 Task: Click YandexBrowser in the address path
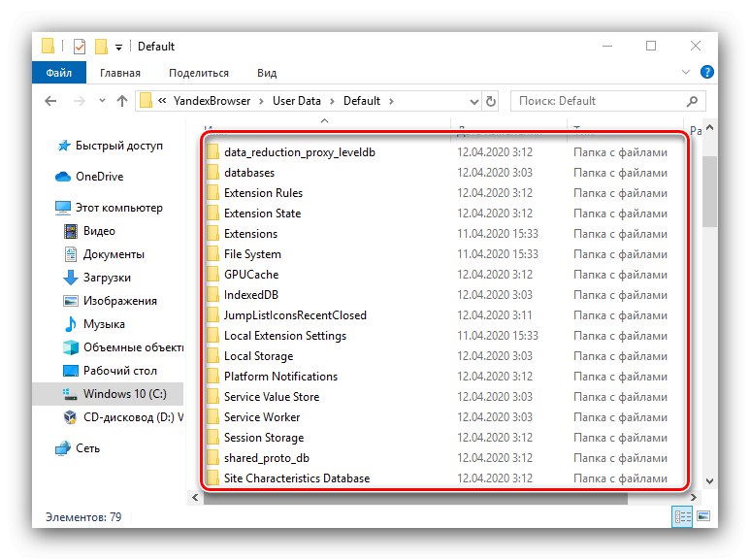tap(212, 101)
